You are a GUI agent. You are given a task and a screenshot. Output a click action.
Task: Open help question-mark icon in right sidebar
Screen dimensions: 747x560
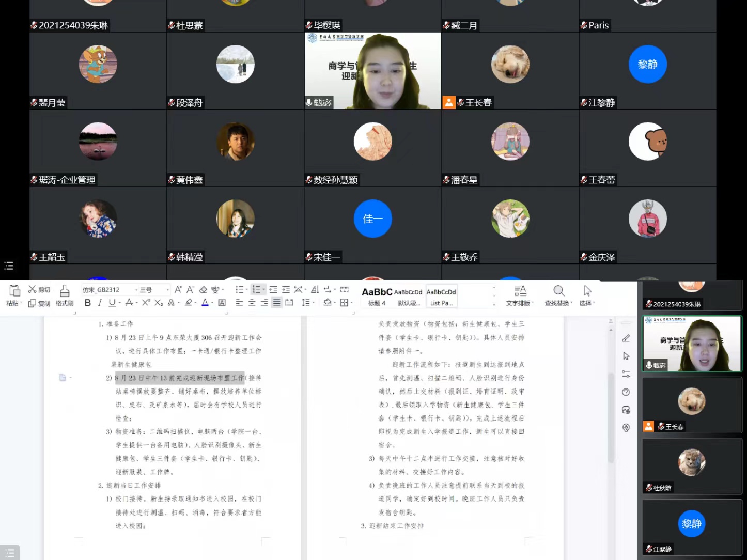[626, 392]
